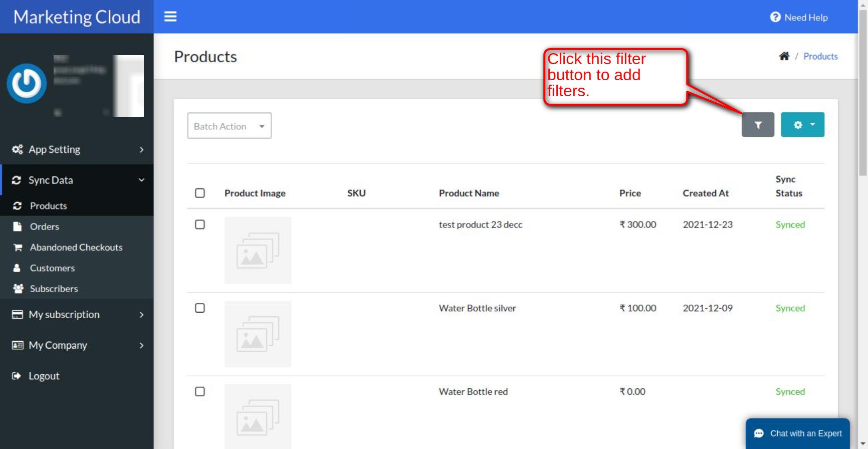Viewport: 868px width, 449px height.
Task: Click the Subscribers group icon
Action: pos(18,289)
